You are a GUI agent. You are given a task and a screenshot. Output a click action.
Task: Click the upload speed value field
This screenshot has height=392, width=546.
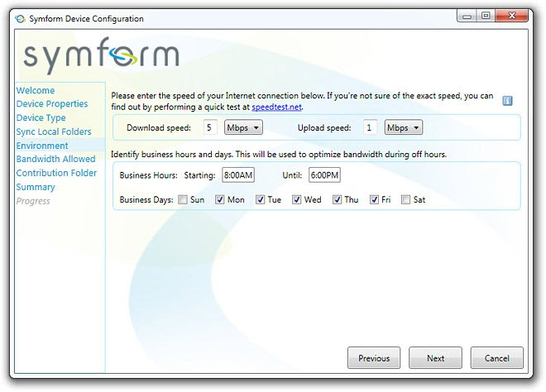(370, 127)
